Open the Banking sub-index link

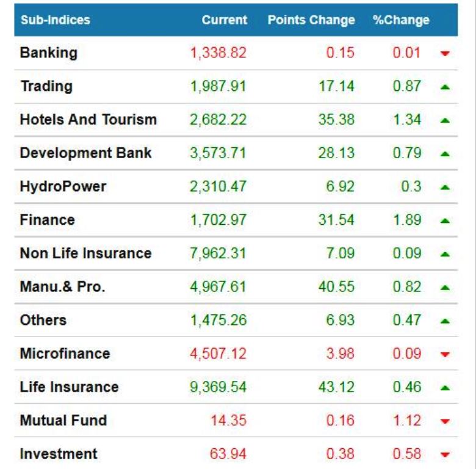coord(48,53)
